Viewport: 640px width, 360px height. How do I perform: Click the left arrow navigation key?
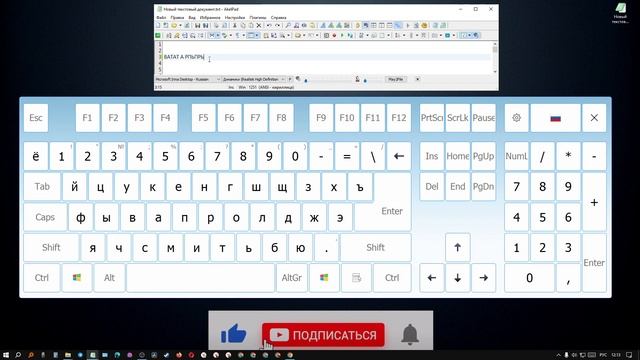coord(431,278)
